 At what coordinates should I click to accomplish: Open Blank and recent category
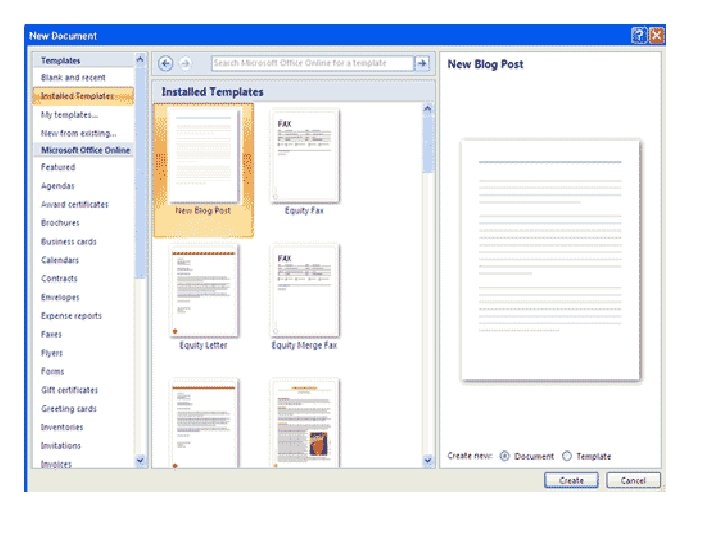[x=73, y=77]
